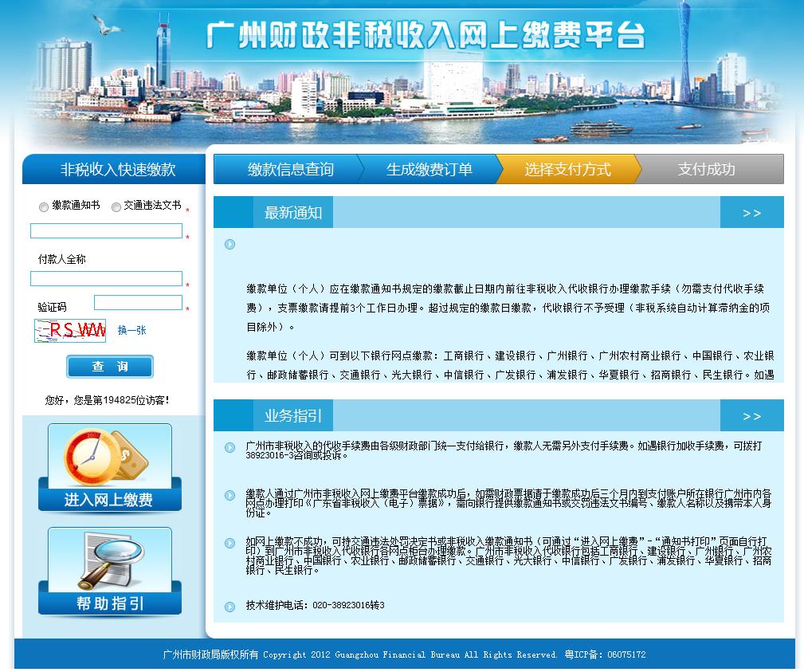Expand 业务指引 with the >> arrow
804x672 pixels.
coord(751,416)
